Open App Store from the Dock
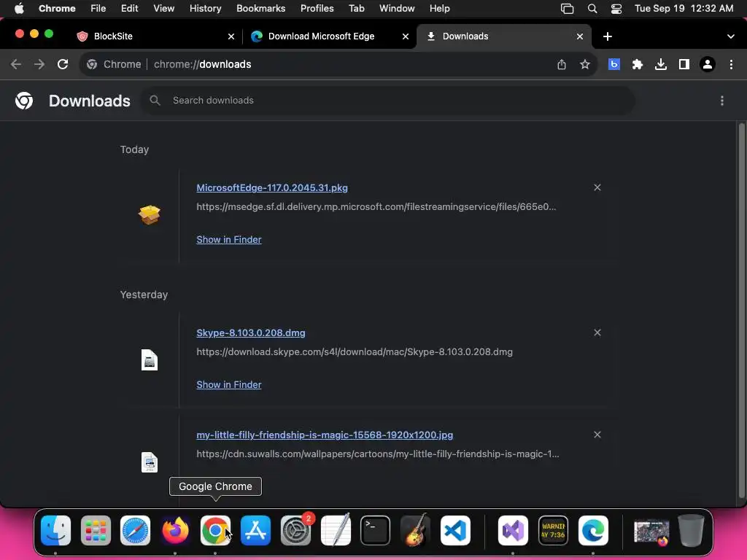The image size is (747, 560). pyautogui.click(x=255, y=531)
